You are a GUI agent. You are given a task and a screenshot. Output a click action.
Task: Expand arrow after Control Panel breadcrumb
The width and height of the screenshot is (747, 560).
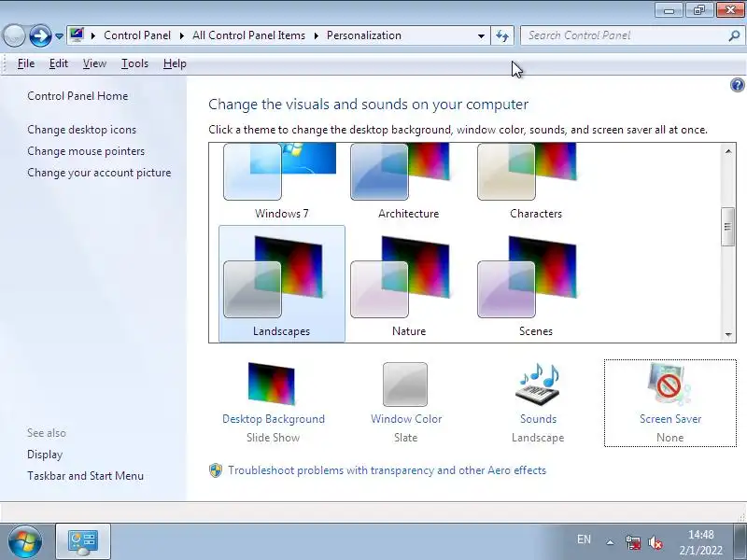(x=181, y=35)
